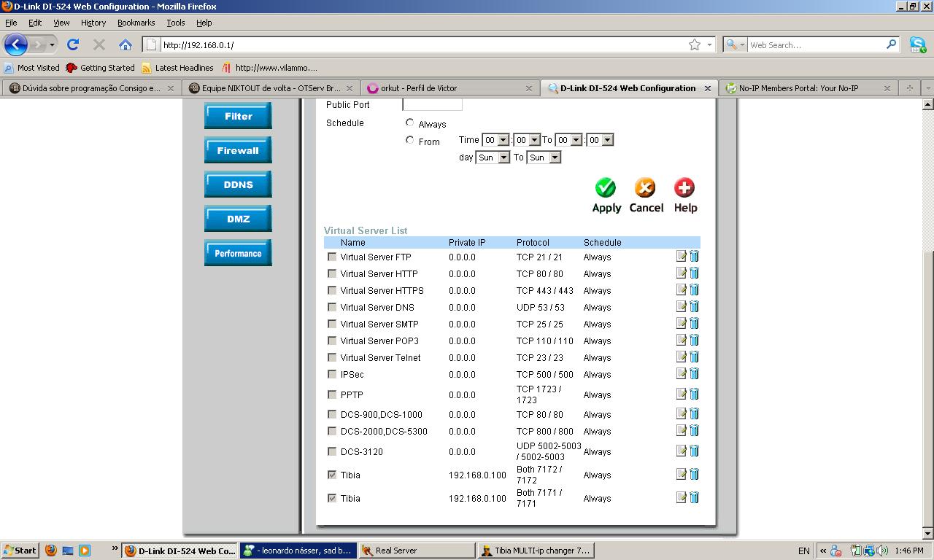Go back with Firefox back arrow
This screenshot has height=560, width=934.
(16, 44)
